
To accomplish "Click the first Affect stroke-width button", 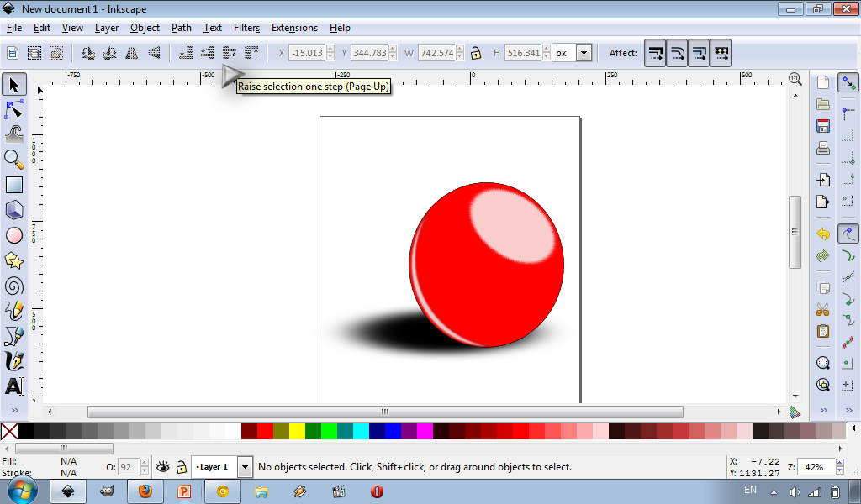I will tap(655, 53).
